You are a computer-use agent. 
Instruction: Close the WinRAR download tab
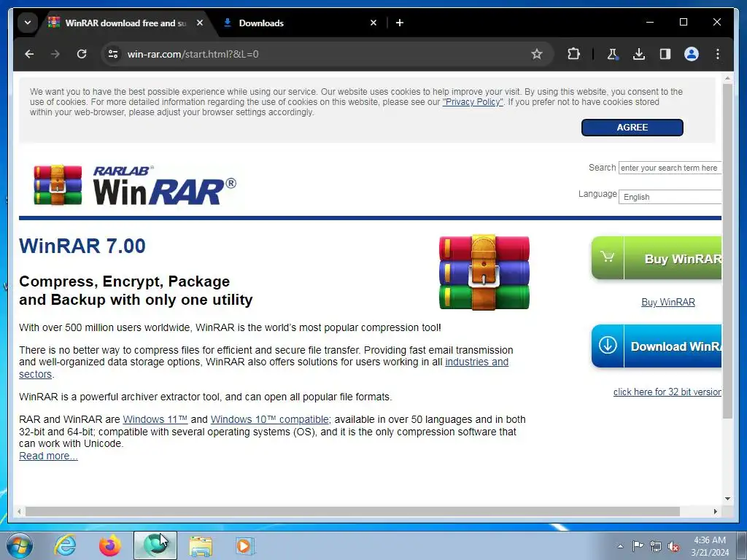[200, 23]
